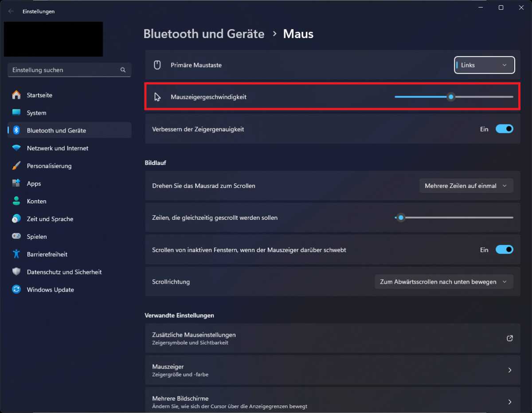532x413 pixels.
Task: Select the Xbox icon next to Spielen
Action: click(x=16, y=236)
